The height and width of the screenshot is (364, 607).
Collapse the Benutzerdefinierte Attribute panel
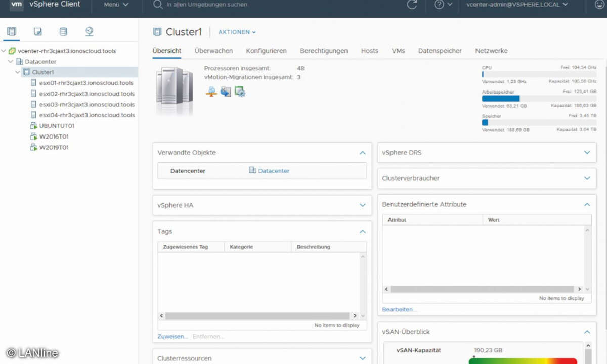[587, 204]
